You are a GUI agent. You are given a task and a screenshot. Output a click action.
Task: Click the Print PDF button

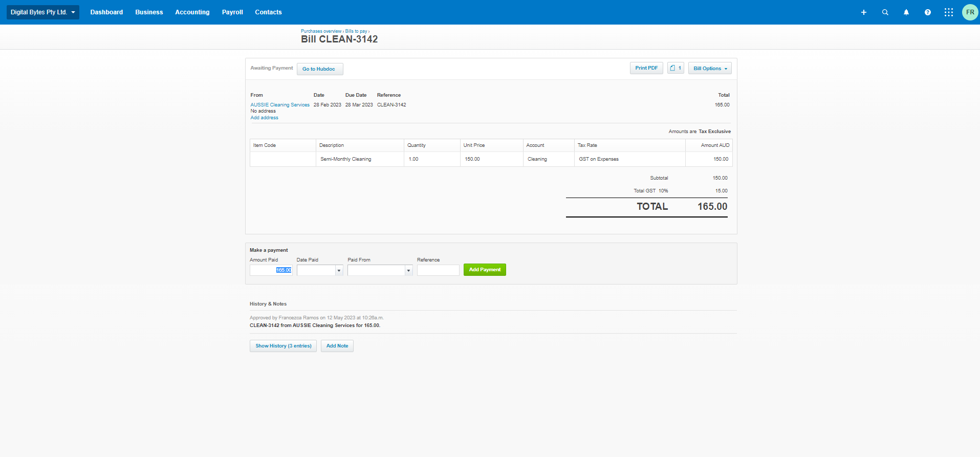coord(646,68)
